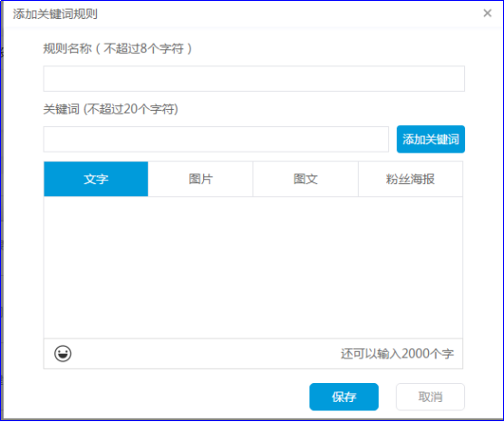Click the 添加关键词规则 dialog title
This screenshot has height=422, width=504.
(x=55, y=15)
